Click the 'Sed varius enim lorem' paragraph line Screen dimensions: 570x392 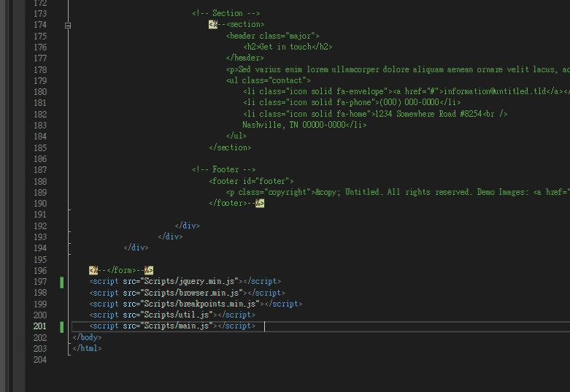tap(398, 69)
